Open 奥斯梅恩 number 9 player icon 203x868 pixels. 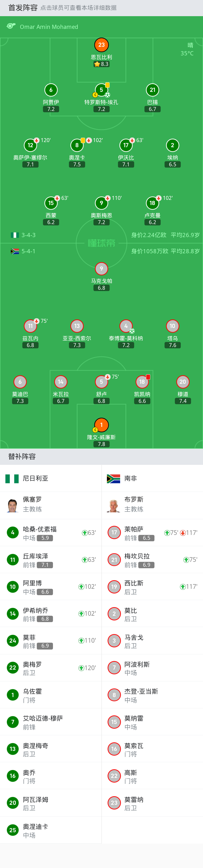pos(101,203)
